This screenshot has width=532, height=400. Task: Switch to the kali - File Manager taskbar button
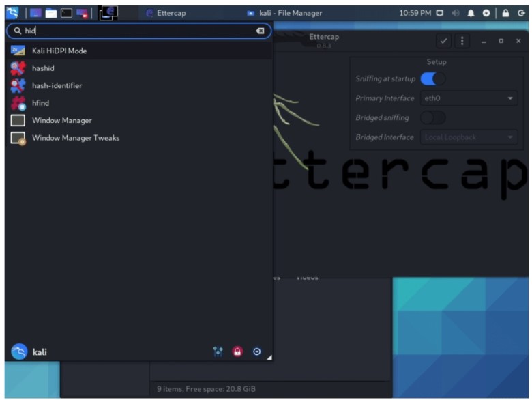[284, 13]
